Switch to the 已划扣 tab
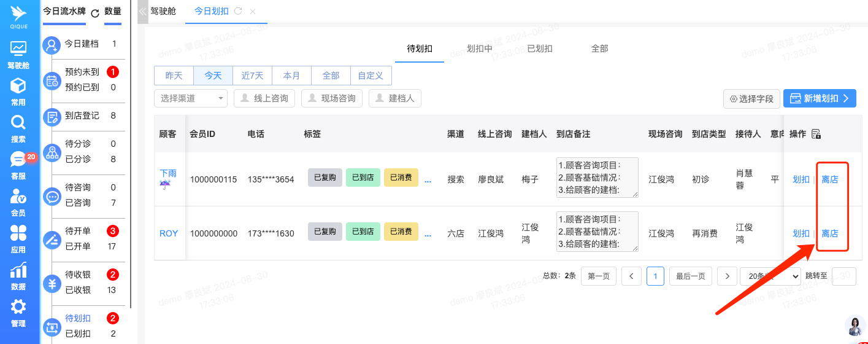Screen dimensions: 868x344 point(540,49)
